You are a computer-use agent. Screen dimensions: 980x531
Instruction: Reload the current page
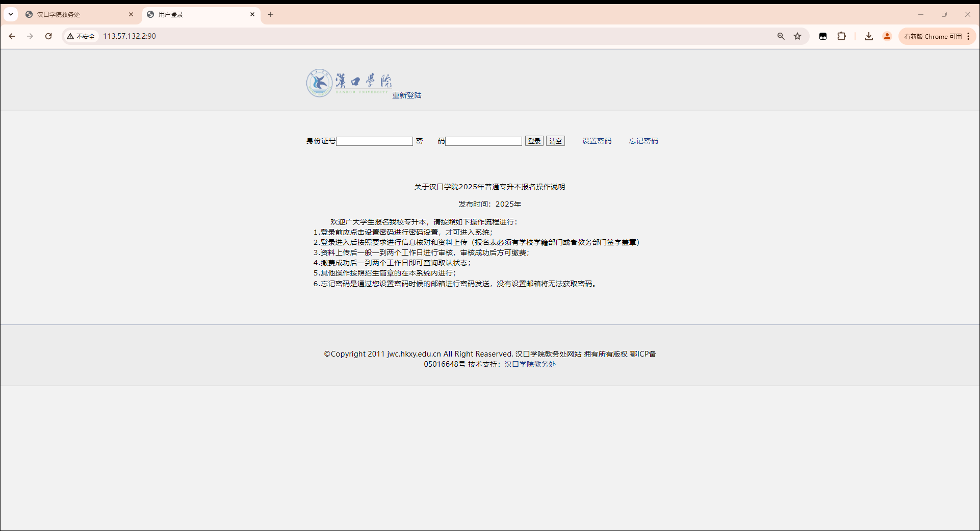[x=48, y=36]
